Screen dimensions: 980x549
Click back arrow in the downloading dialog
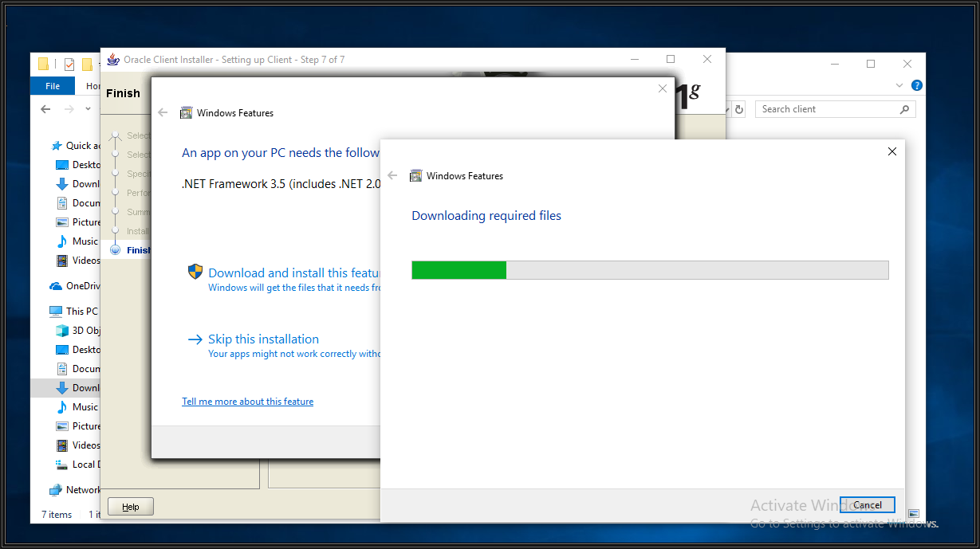tap(392, 176)
